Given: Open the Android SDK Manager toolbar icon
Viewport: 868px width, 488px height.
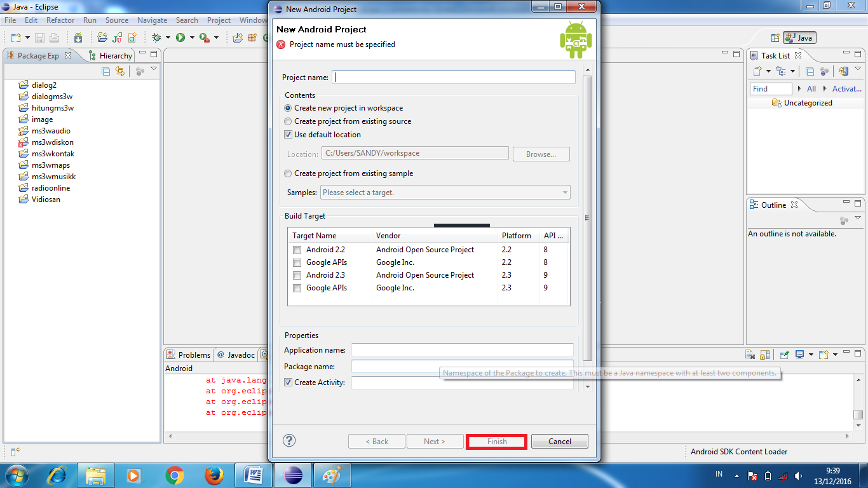Looking at the screenshot, I should pos(78,37).
